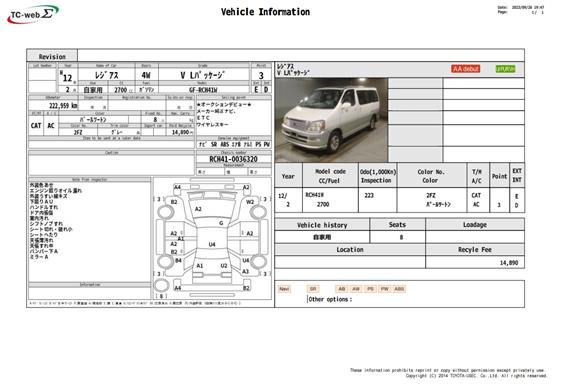Screen dimensions: 576x388
Task: Click the Vehicle history header cell
Action: [x=322, y=225]
